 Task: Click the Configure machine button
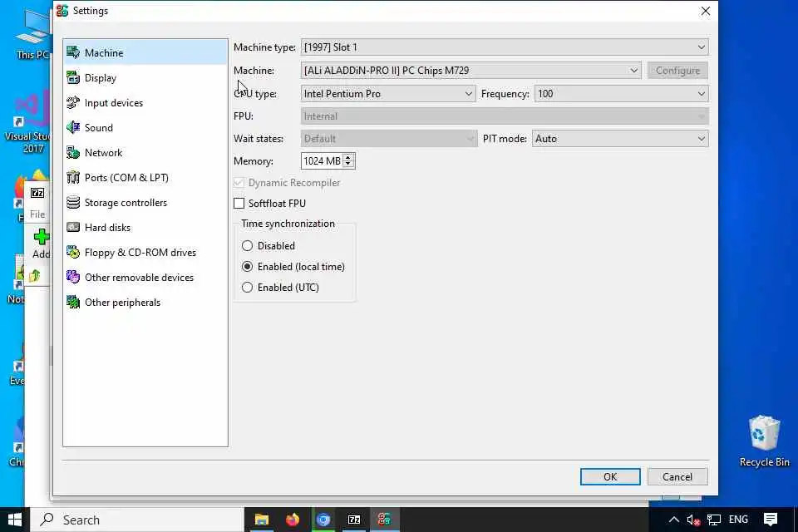coord(677,71)
